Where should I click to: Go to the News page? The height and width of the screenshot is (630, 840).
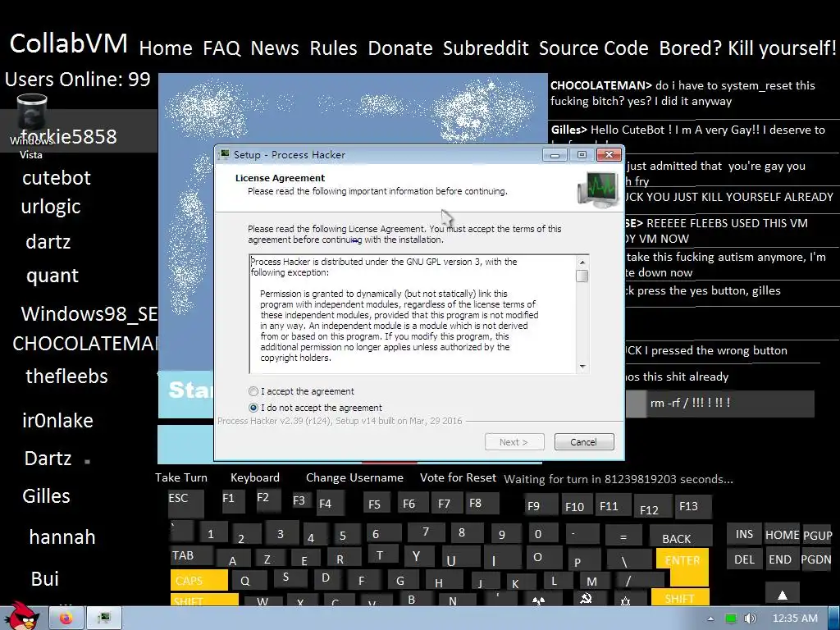click(x=275, y=48)
